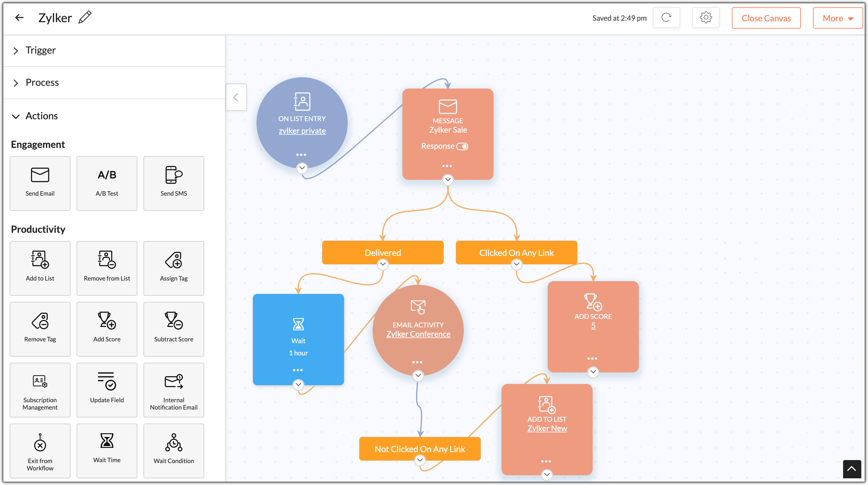Select the Delivered condition block
Screen dimensions: 868x485
click(382, 253)
